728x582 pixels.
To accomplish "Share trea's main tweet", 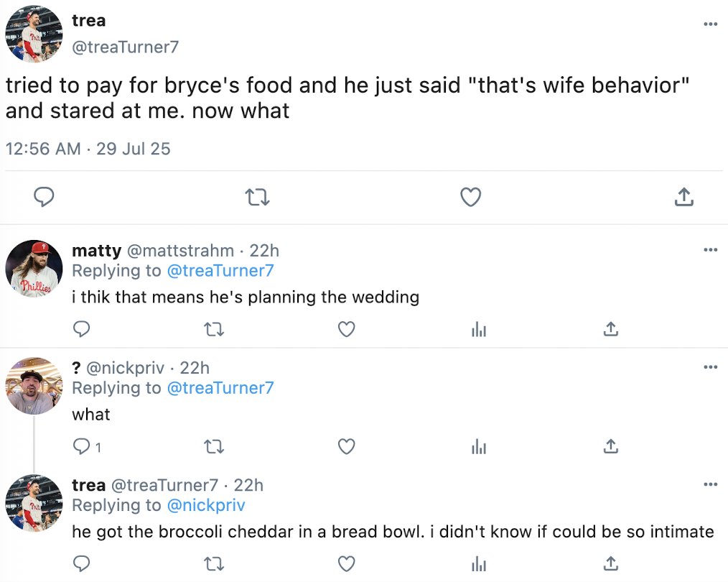I will click(x=683, y=197).
